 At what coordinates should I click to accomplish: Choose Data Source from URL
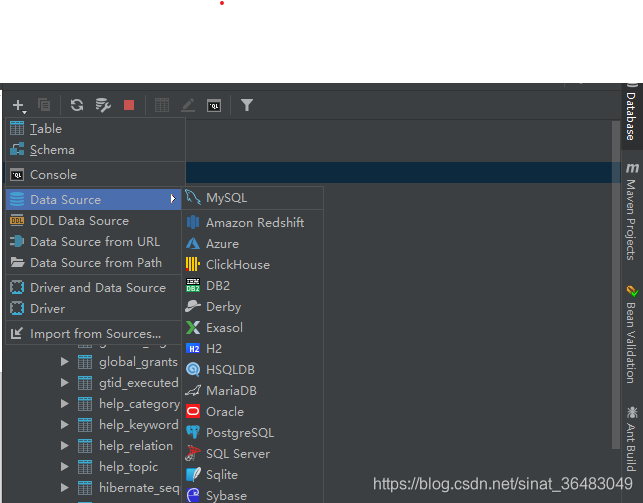pos(93,242)
